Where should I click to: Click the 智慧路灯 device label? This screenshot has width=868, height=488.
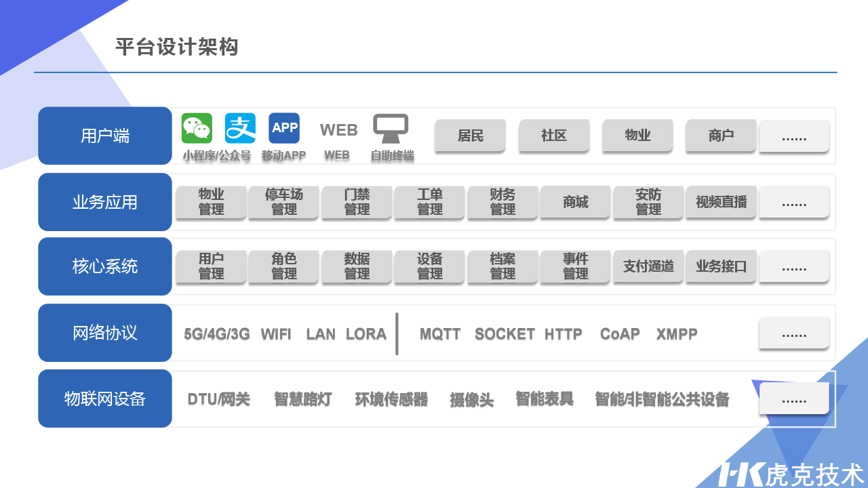tap(303, 399)
